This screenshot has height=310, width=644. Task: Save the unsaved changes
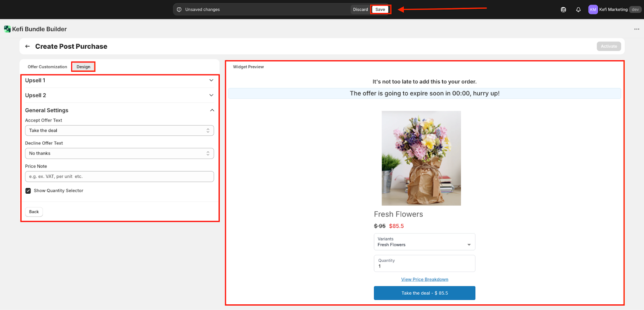380,10
